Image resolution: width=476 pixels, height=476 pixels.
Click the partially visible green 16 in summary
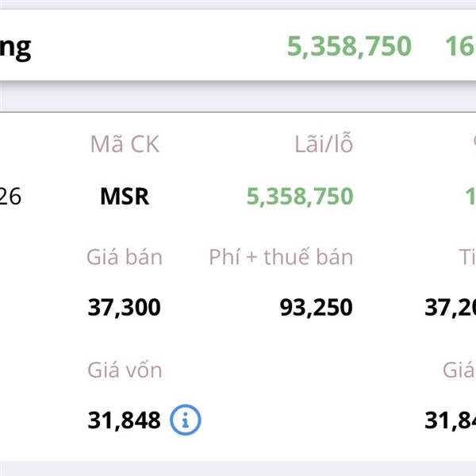[x=460, y=47]
